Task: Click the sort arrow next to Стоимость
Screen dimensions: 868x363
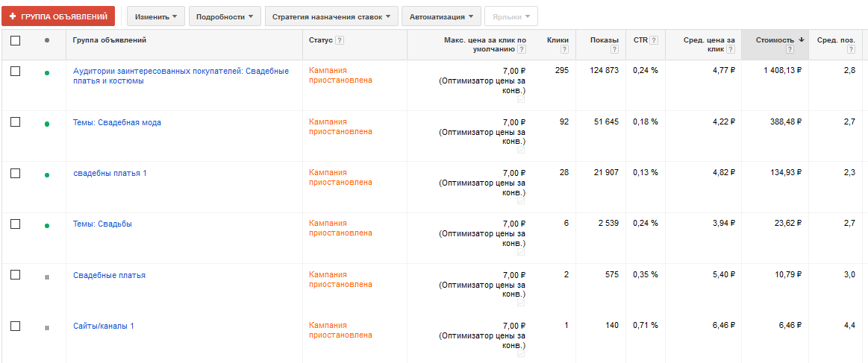Action: [x=801, y=40]
